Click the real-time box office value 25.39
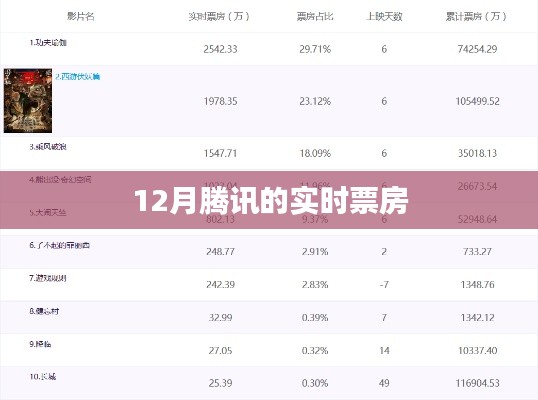The width and height of the screenshot is (538, 400). pyautogui.click(x=220, y=383)
